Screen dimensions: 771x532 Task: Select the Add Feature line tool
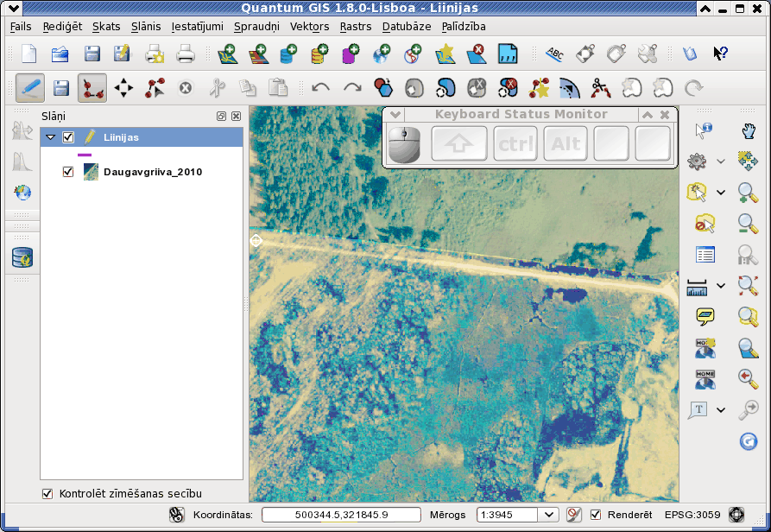[92, 88]
